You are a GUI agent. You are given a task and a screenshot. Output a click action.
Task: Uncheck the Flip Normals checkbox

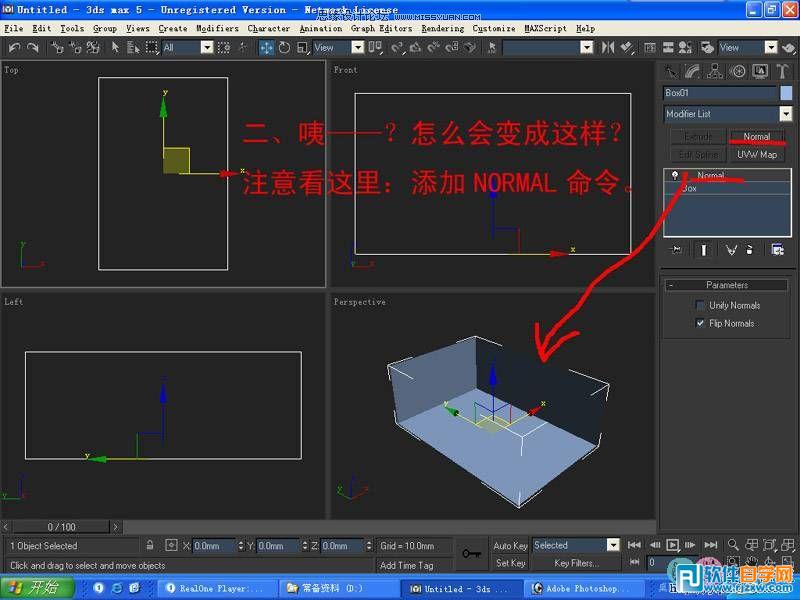tap(701, 323)
